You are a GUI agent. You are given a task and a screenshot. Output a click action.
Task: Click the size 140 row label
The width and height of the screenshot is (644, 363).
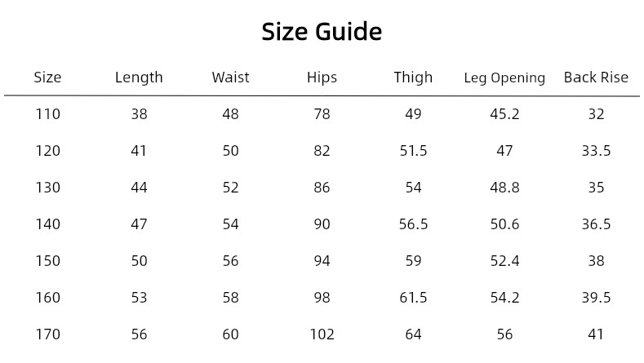pos(48,224)
